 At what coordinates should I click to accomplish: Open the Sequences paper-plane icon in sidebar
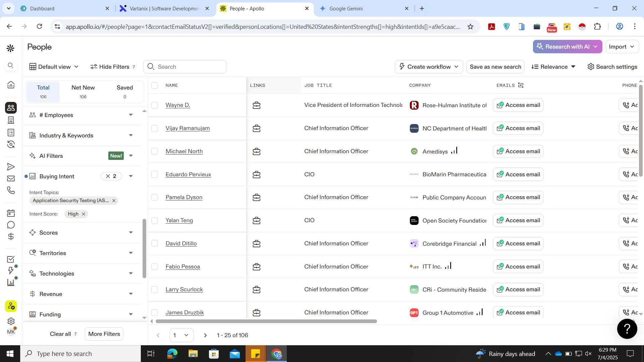(x=11, y=167)
